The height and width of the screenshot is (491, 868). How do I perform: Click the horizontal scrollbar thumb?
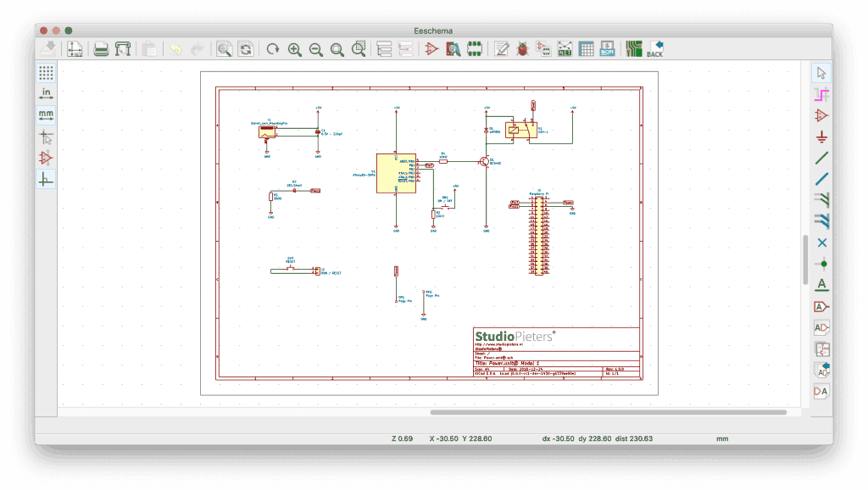click(x=609, y=412)
